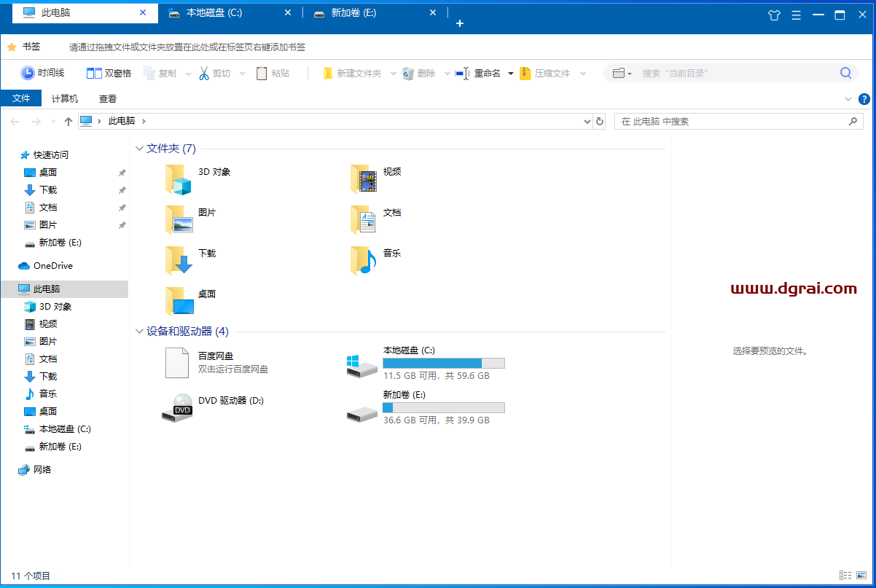Open the search scope selector dropdown

coord(622,73)
